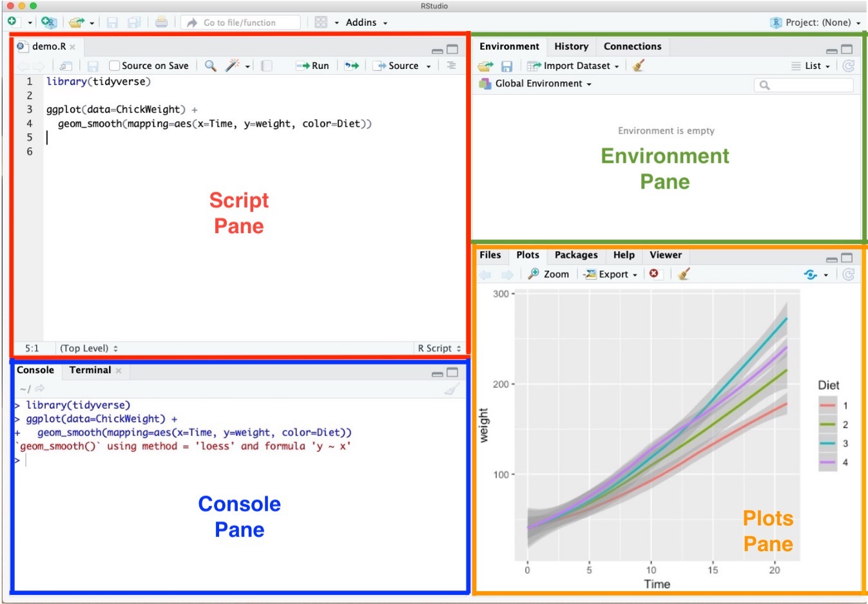868x604 pixels.
Task: Click the Find/Replace magnifier icon in the editor
Action: 211,66
